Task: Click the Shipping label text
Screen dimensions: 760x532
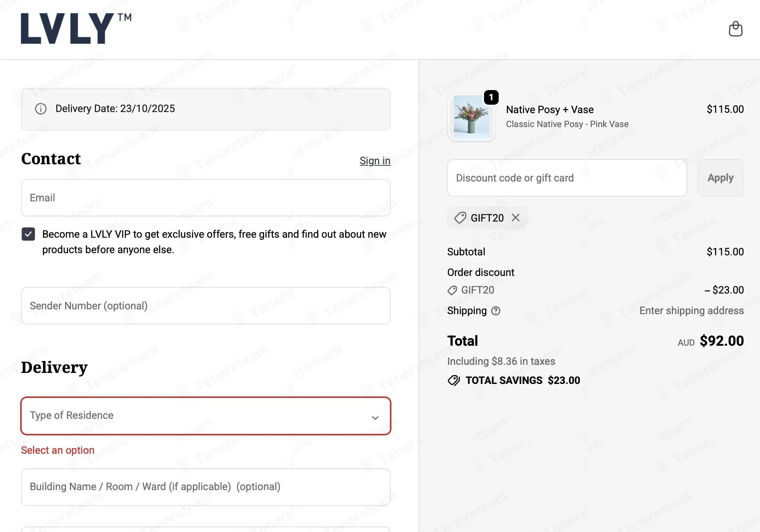Action: pyautogui.click(x=467, y=311)
